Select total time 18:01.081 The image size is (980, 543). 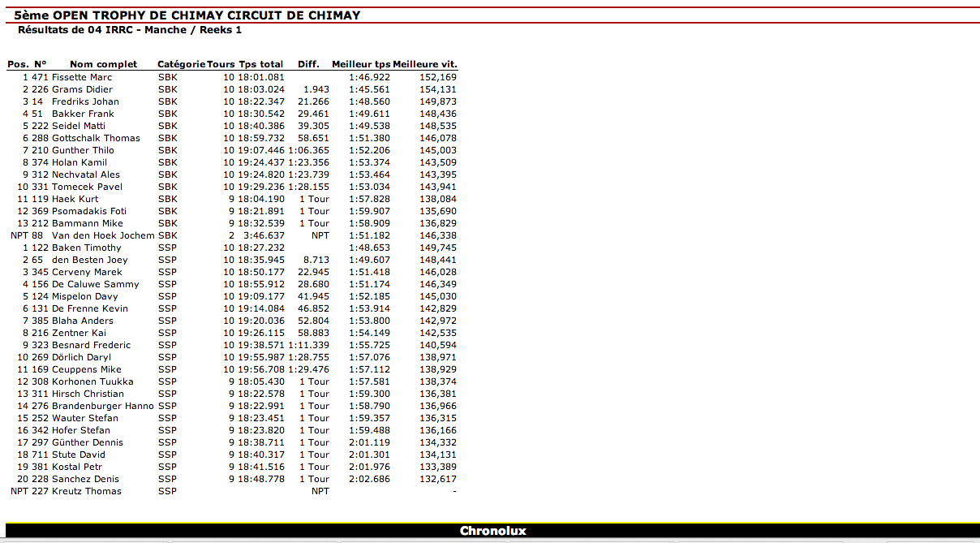[x=260, y=77]
